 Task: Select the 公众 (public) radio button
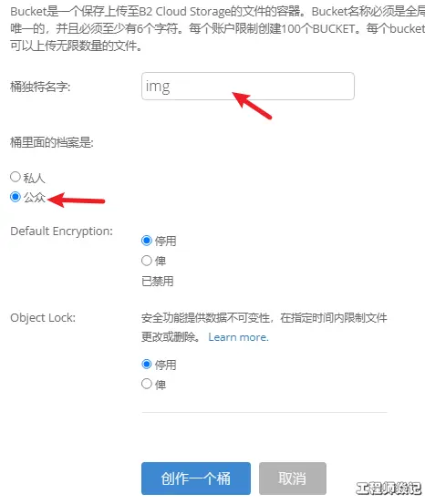pos(16,196)
